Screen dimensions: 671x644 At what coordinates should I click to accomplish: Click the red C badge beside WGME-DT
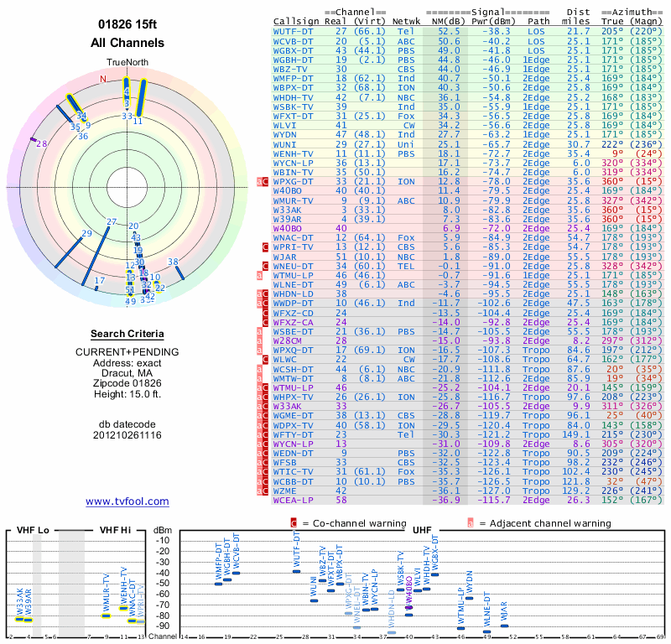click(x=265, y=416)
